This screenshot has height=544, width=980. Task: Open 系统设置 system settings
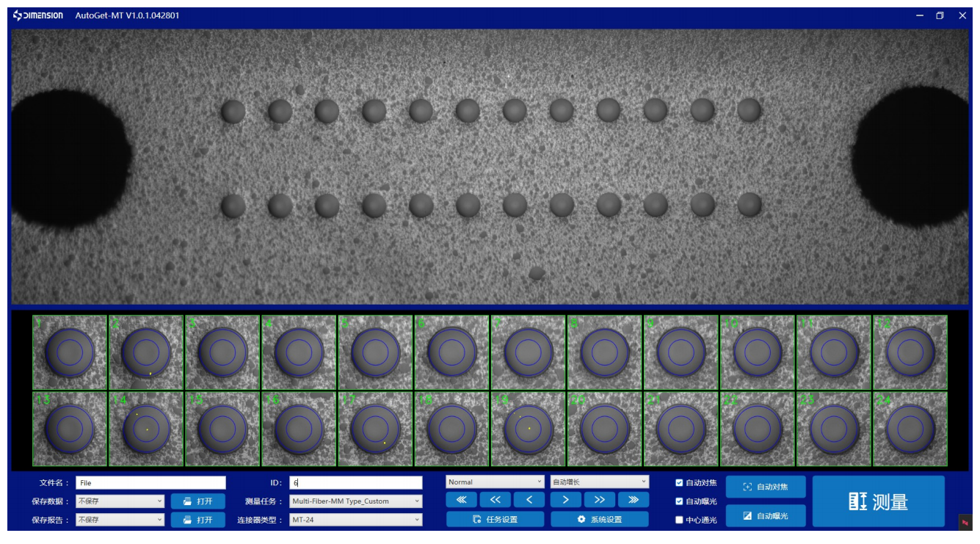click(600, 519)
